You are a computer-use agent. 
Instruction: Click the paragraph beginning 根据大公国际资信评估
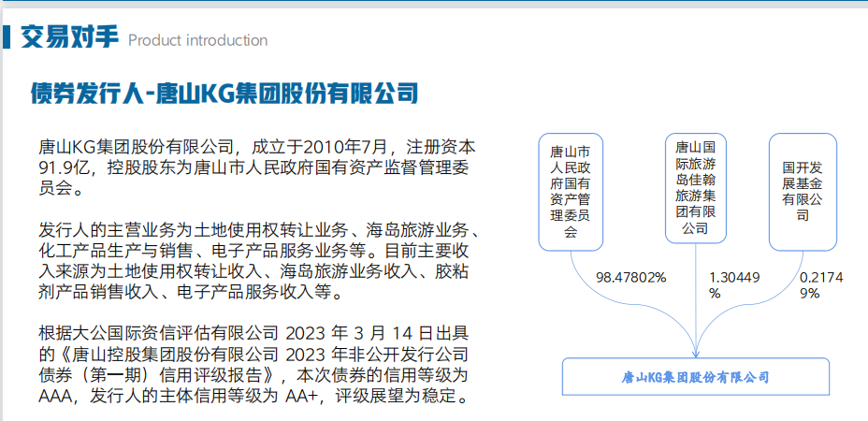point(254,365)
